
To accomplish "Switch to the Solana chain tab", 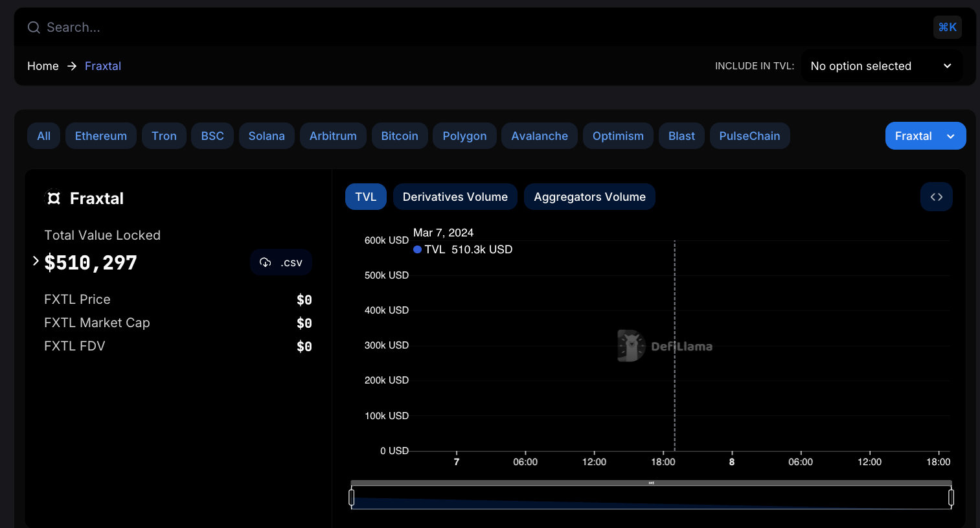I will point(266,136).
